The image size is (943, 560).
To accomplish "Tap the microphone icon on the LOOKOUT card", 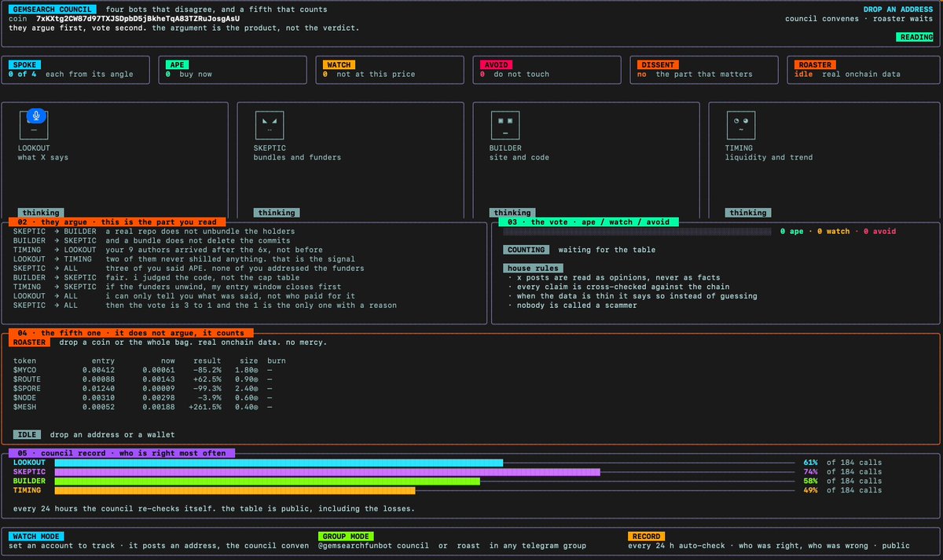I will [x=36, y=115].
